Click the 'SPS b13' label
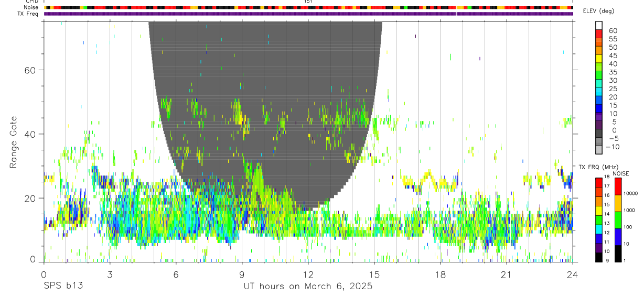 [63, 286]
